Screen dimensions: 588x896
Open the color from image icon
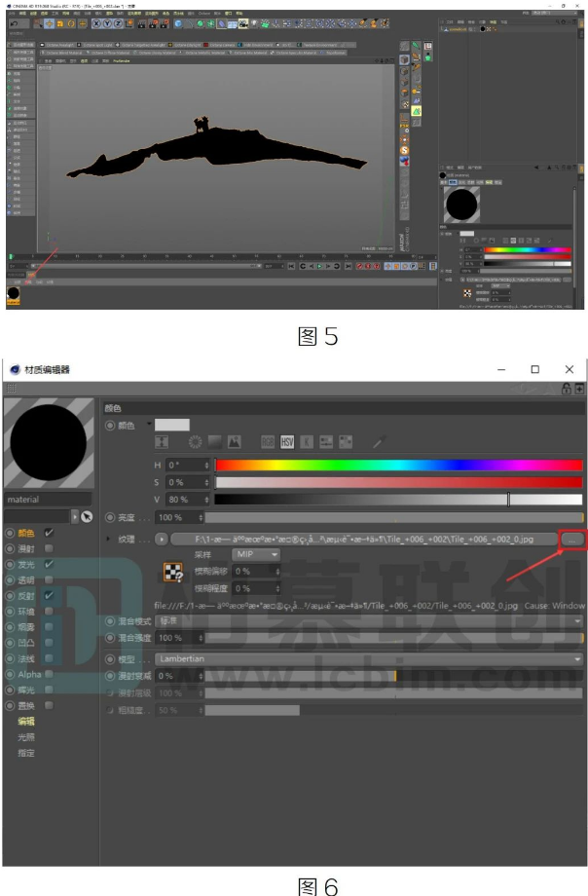point(235,442)
